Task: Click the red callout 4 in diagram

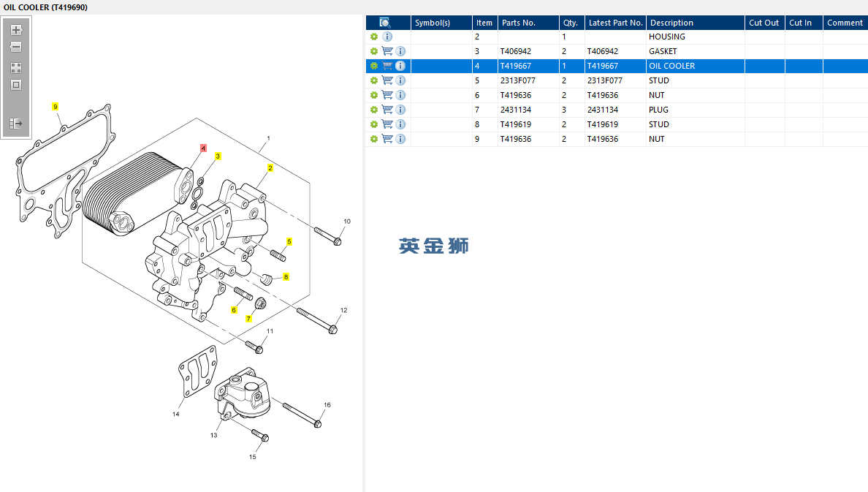Action: click(x=203, y=148)
